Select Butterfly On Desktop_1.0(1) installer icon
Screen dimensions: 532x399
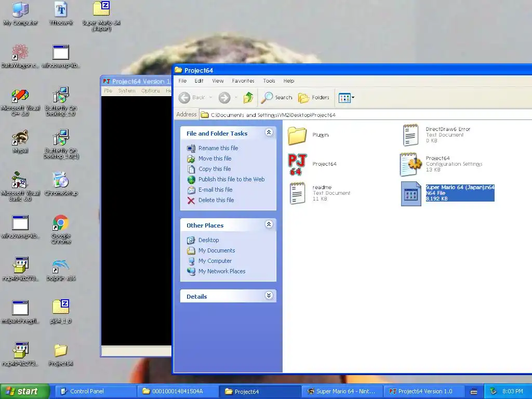61,144
